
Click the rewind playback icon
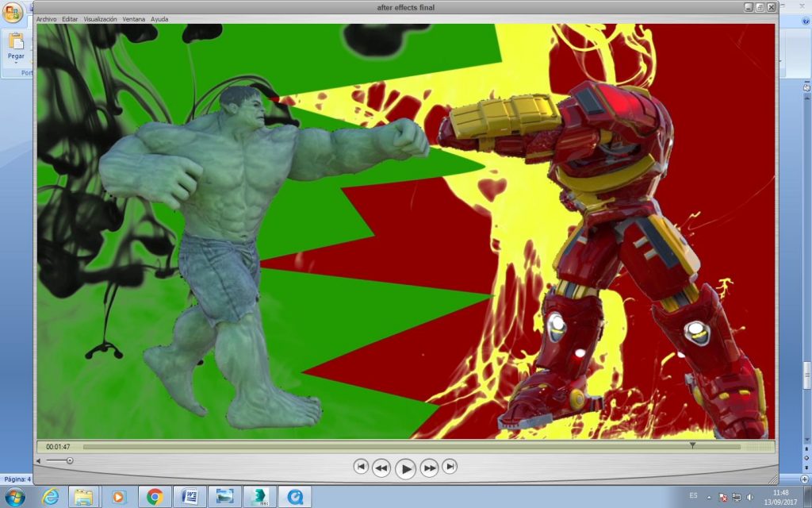tap(381, 467)
